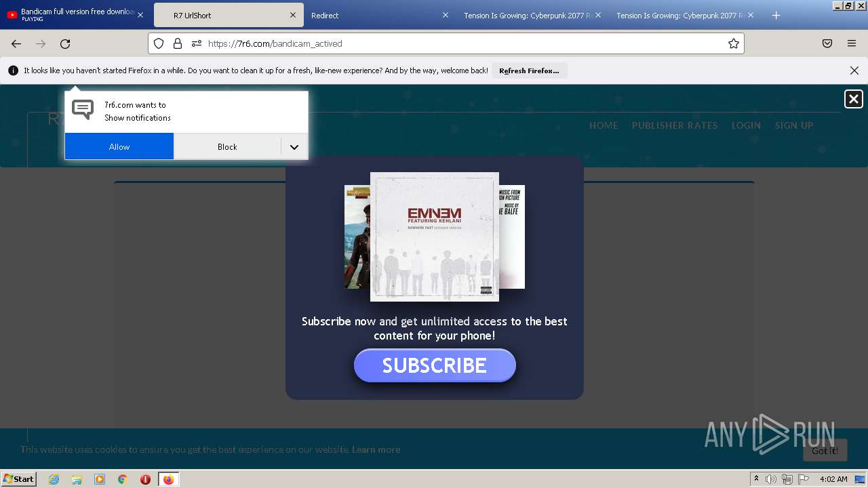
Task: Close the Redirect tab
Action: tap(446, 15)
